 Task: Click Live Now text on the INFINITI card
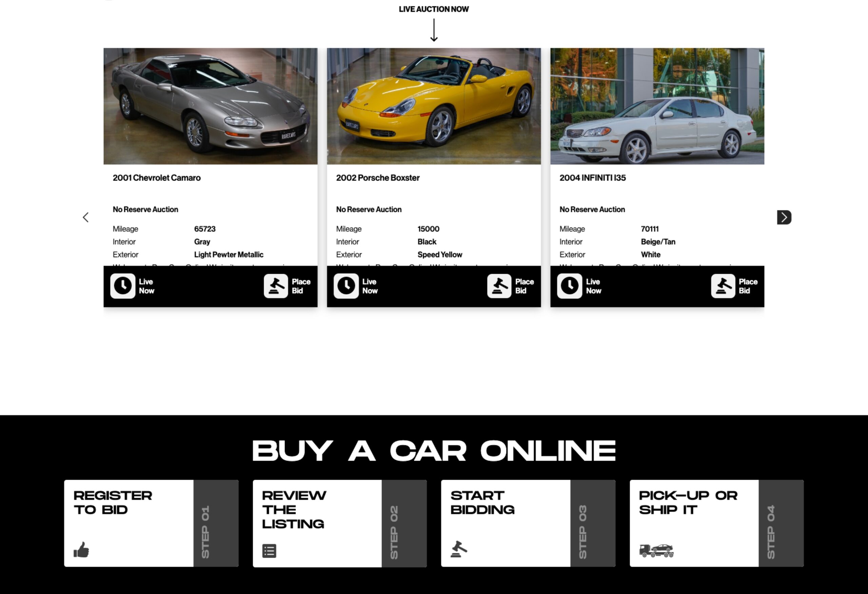coord(593,286)
